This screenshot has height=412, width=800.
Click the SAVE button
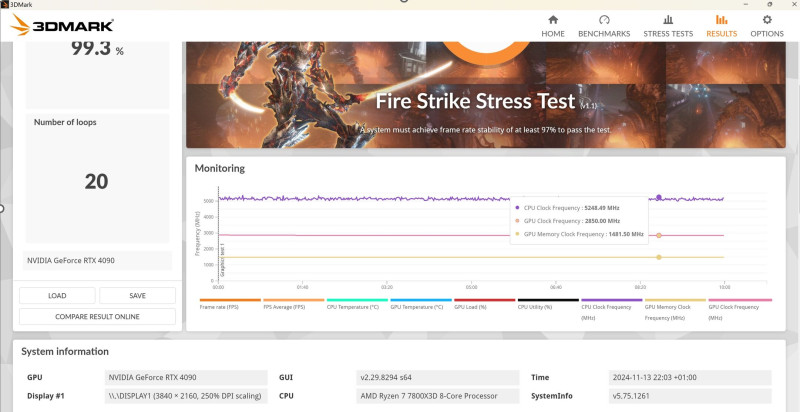137,296
